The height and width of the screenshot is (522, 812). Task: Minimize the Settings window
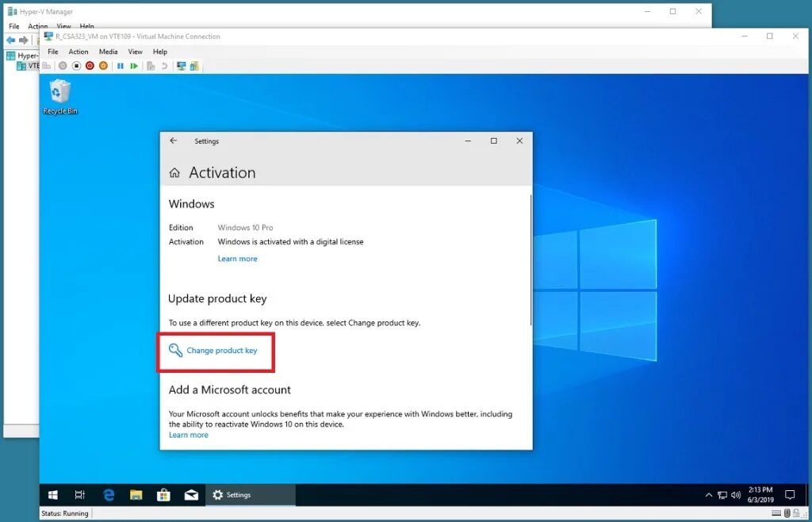click(468, 141)
